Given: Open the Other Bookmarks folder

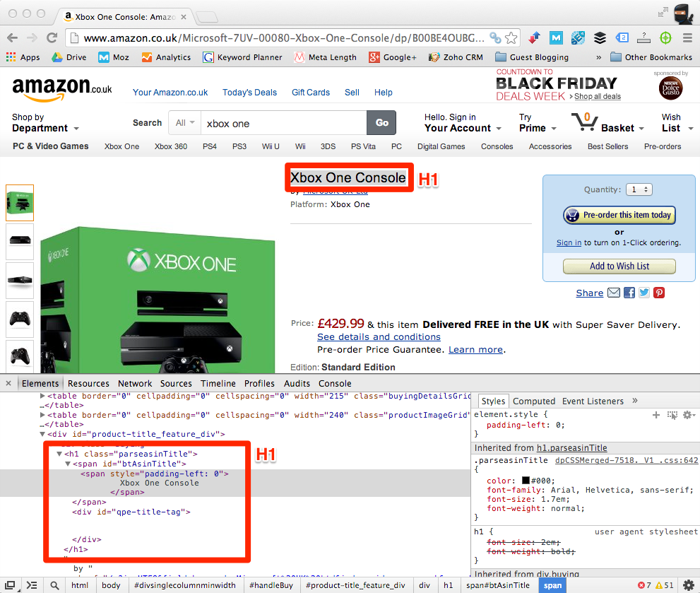Looking at the screenshot, I should (651, 57).
